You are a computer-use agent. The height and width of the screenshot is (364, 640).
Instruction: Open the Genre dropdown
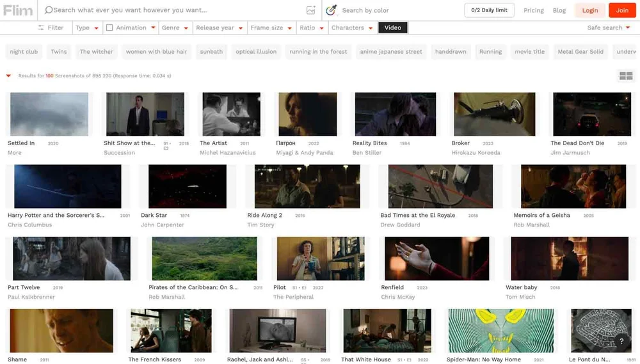pyautogui.click(x=175, y=28)
